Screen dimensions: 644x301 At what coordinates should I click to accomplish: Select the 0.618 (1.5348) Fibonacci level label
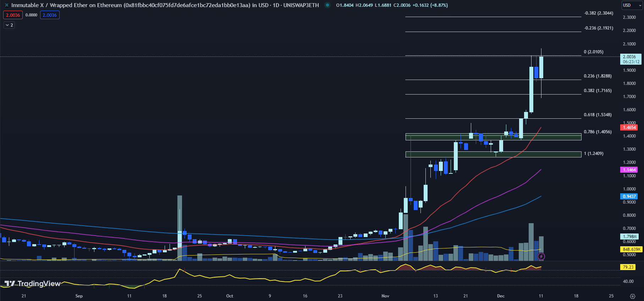(598, 115)
